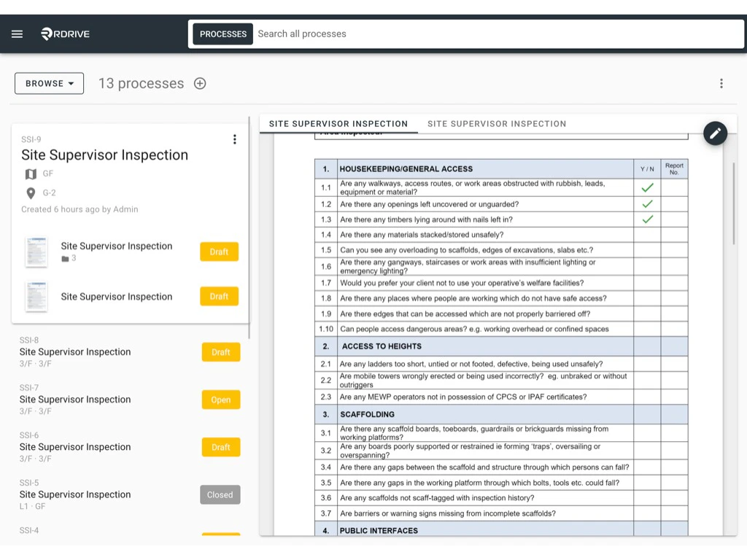Click 'Created 6 hours ago by Admin' text
The height and width of the screenshot is (560, 747).
[x=80, y=209]
